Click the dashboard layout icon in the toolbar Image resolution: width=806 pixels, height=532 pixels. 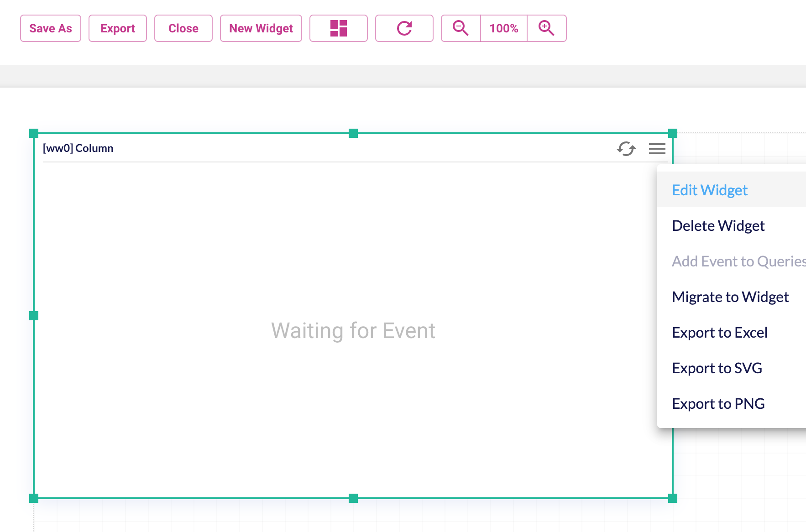338,28
